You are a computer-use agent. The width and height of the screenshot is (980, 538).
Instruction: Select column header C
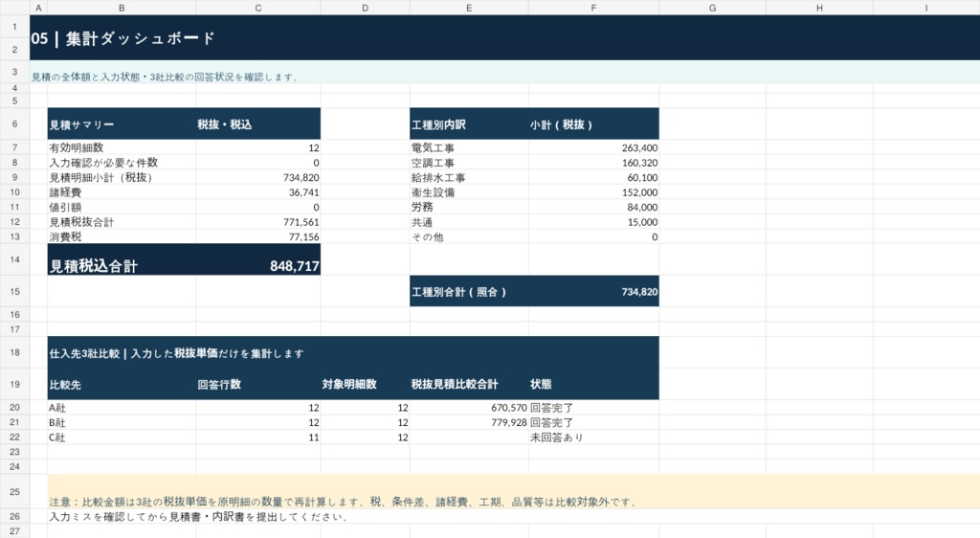258,8
